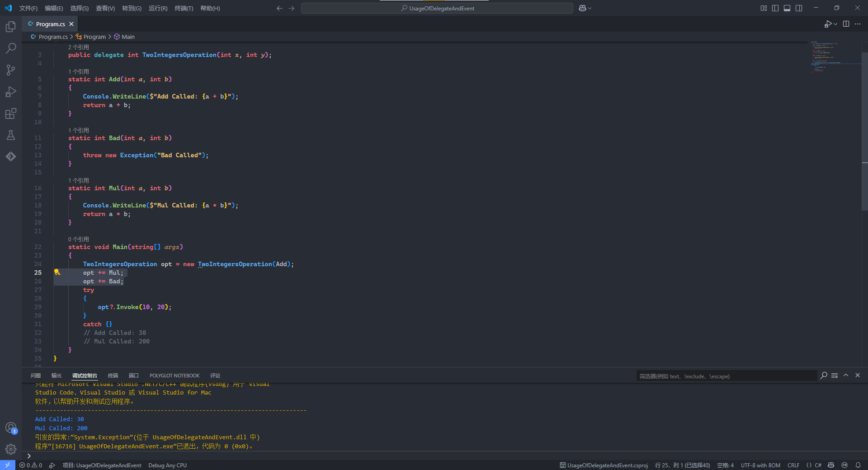Click the lightbulb code action icon

tap(57, 272)
